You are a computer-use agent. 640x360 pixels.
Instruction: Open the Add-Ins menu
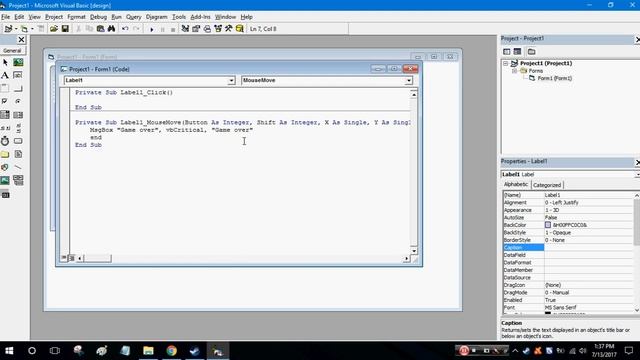pyautogui.click(x=200, y=17)
